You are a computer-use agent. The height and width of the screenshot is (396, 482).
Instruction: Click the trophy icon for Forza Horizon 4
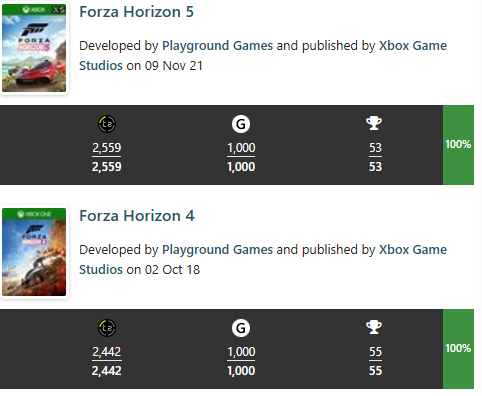374,327
